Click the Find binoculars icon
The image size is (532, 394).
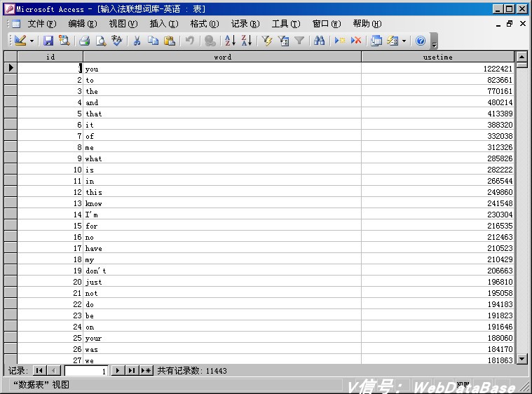click(x=319, y=41)
